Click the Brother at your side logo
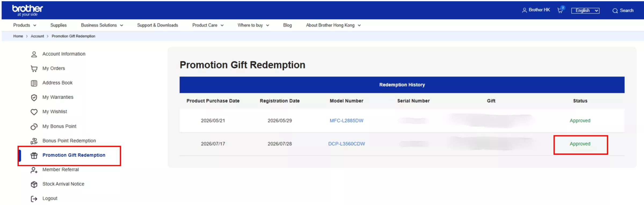 [27, 10]
